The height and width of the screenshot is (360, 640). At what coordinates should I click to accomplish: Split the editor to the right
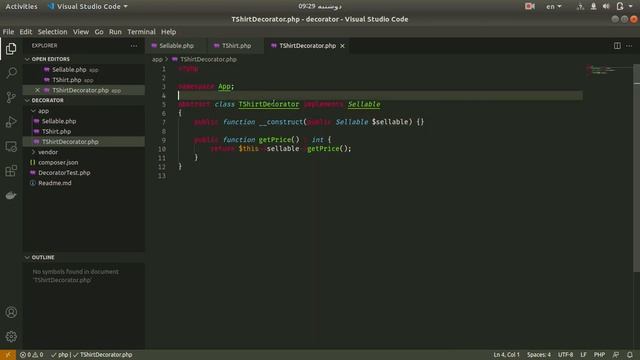point(617,46)
